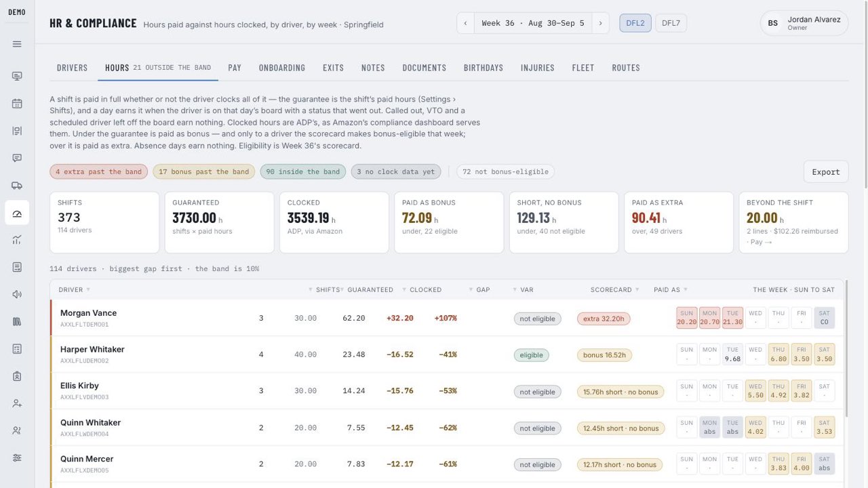Sort by the Paid As column arrow

686,289
